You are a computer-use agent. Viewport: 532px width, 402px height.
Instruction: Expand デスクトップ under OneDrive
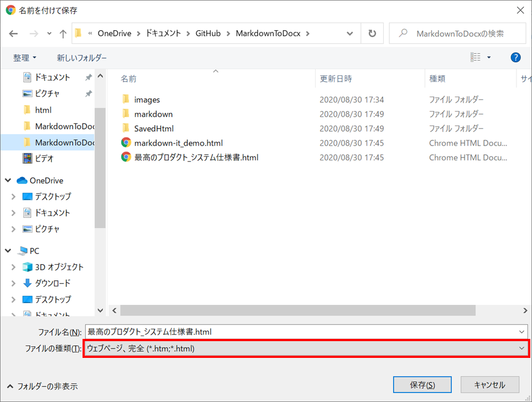[13, 197]
